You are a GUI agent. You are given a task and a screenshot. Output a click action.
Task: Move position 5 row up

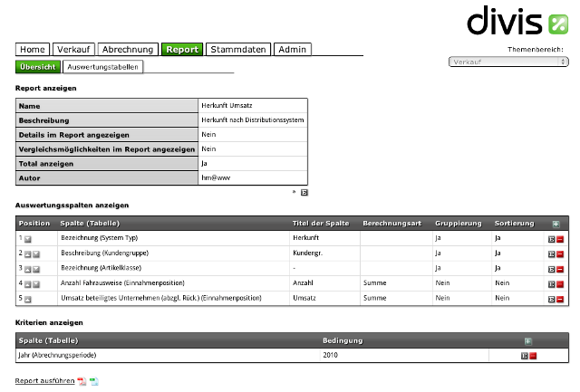(x=28, y=299)
